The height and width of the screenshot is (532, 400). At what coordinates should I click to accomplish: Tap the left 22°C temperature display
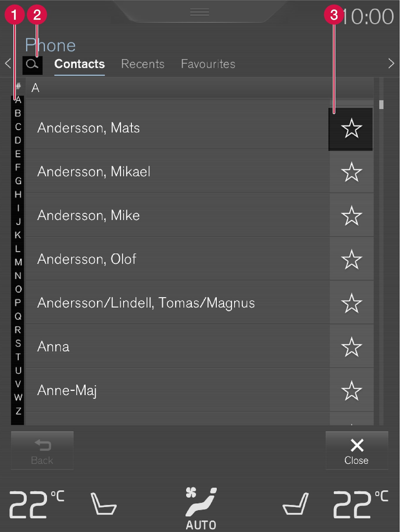36,504
